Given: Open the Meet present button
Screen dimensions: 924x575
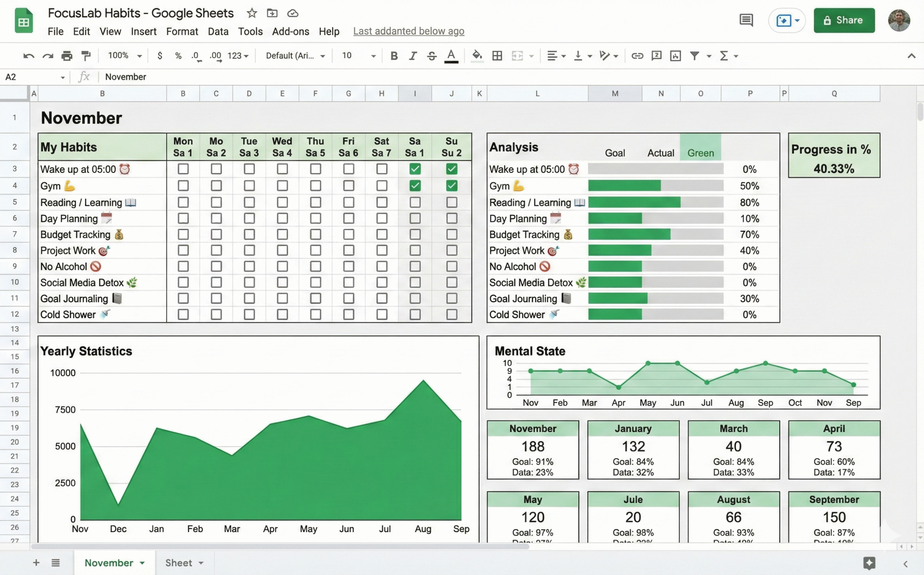Looking at the screenshot, I should [787, 20].
